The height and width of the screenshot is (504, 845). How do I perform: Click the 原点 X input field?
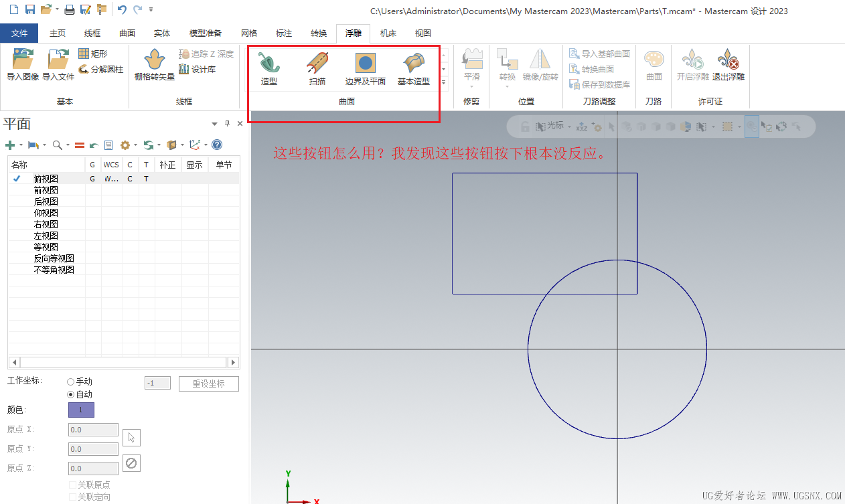pyautogui.click(x=93, y=430)
